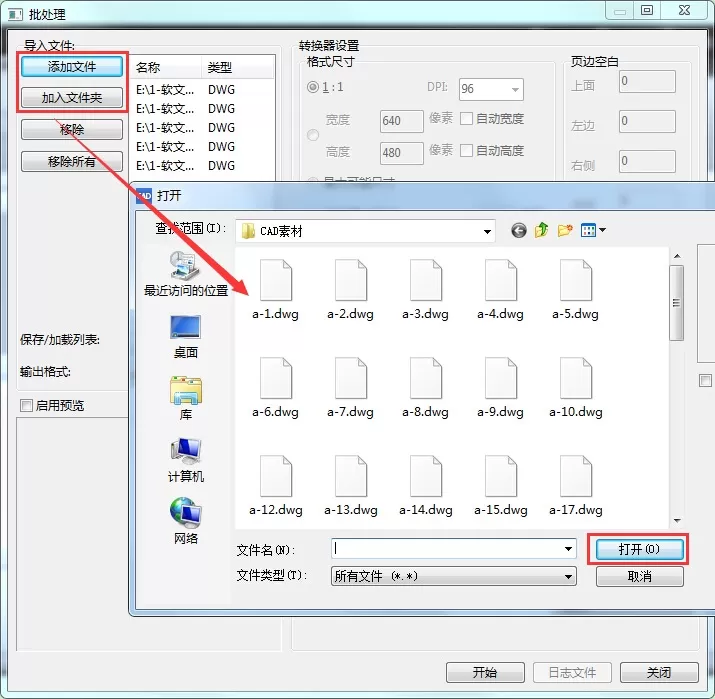Image resolution: width=715 pixels, height=699 pixels.
Task: Select the a-17.dwg file icon
Action: coord(576,476)
